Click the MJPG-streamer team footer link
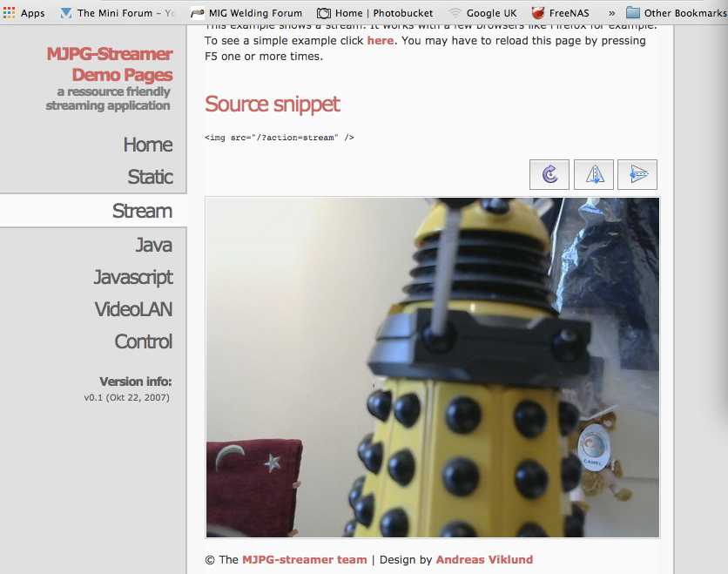728x574 pixels. tap(305, 559)
